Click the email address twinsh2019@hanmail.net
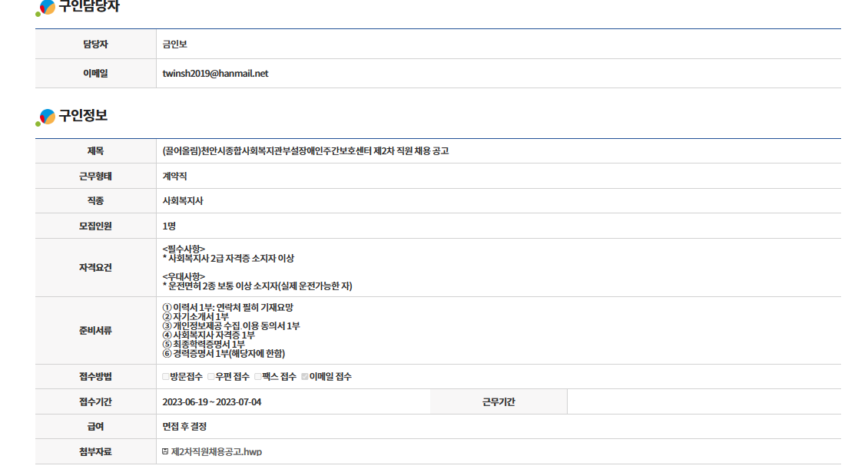Viewport: 868px width, 469px height. tap(215, 74)
